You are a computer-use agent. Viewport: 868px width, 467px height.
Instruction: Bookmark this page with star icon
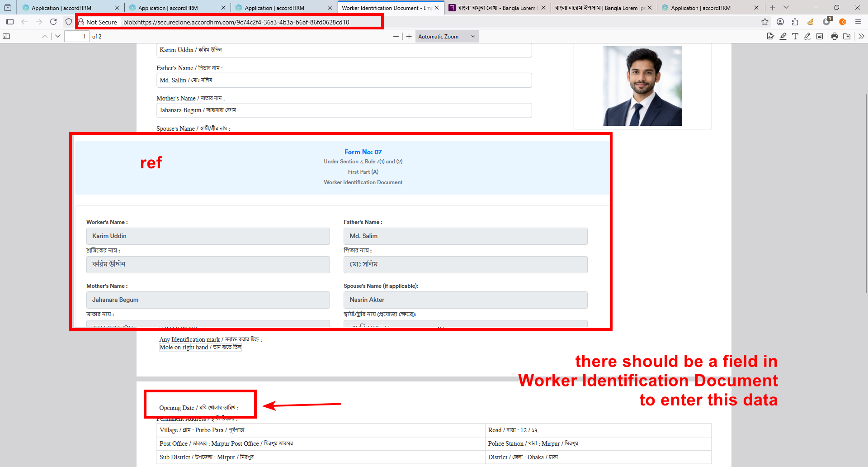click(x=765, y=22)
